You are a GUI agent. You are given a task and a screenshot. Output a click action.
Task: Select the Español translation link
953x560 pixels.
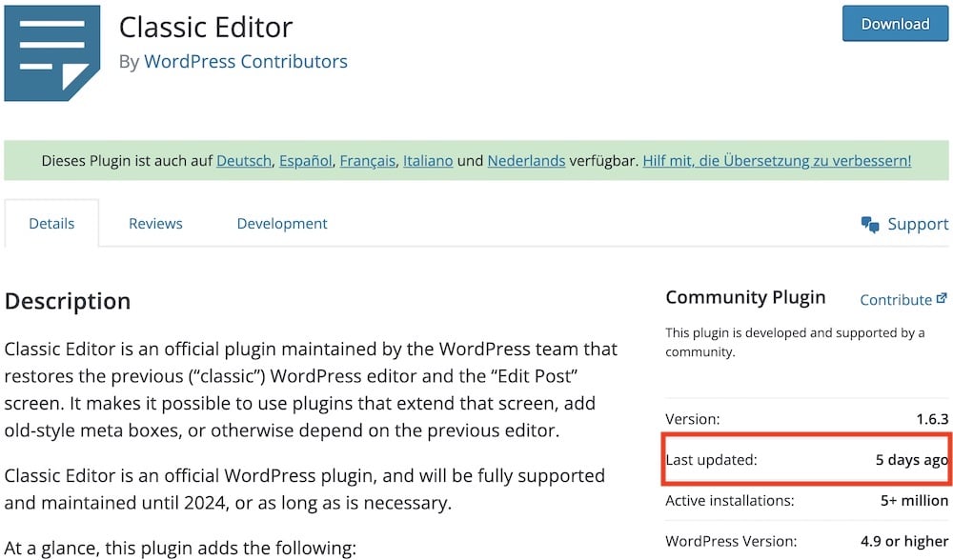(306, 160)
